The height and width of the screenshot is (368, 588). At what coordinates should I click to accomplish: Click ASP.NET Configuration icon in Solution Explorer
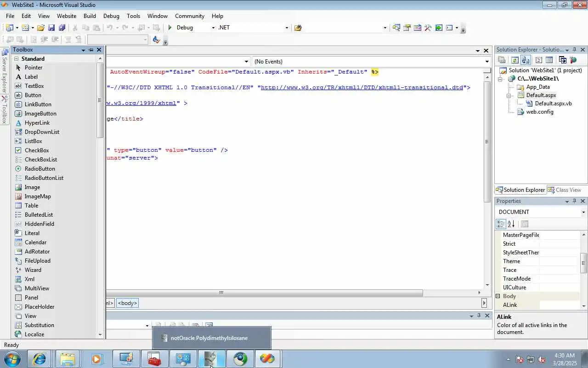[573, 60]
